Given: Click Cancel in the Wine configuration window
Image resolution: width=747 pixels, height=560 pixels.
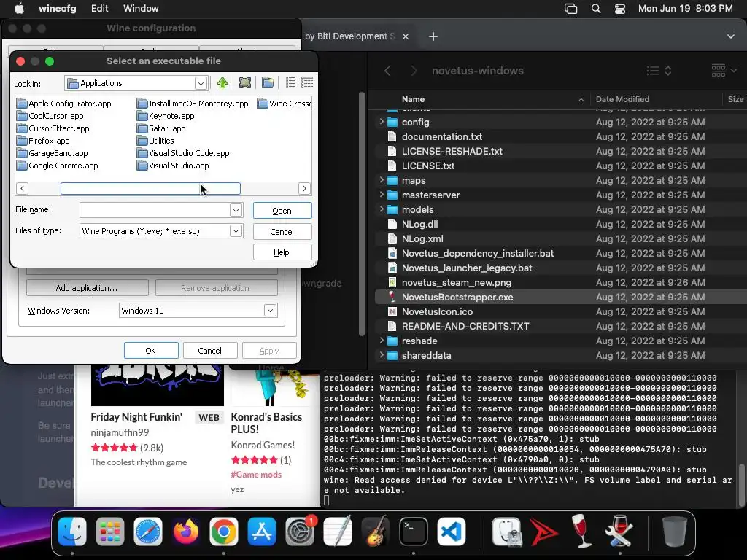Looking at the screenshot, I should (x=209, y=351).
